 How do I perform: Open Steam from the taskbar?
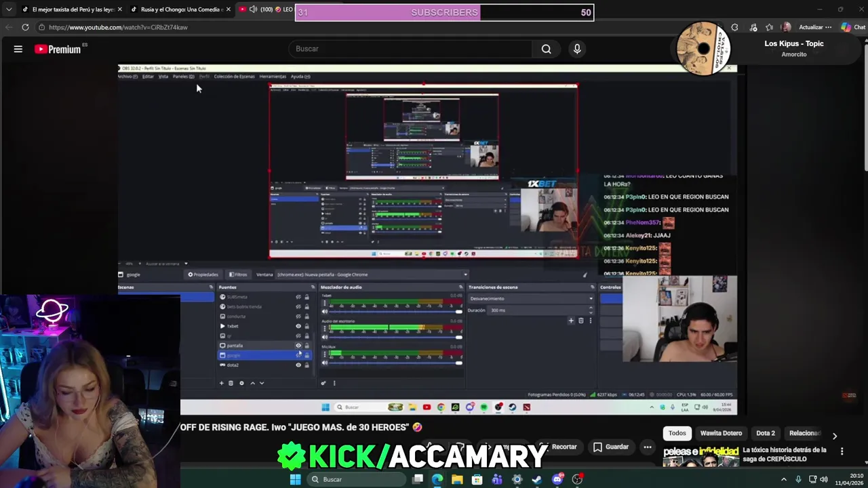(537, 479)
